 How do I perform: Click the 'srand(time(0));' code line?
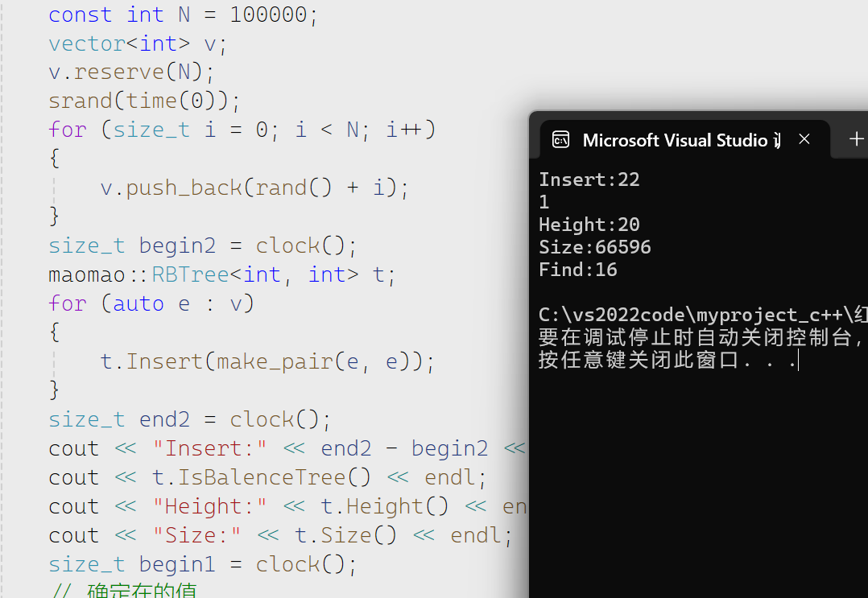(x=144, y=101)
